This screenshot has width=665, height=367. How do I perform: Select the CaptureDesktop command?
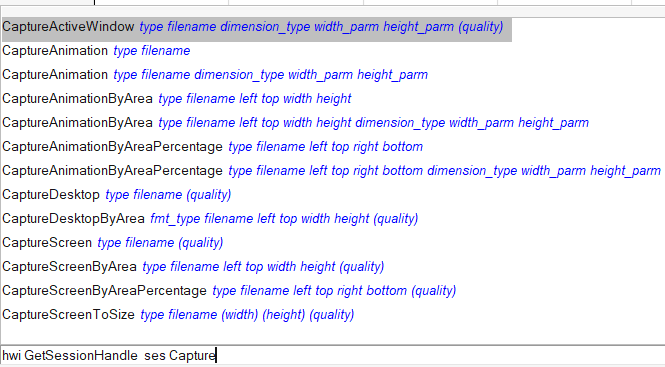click(x=117, y=195)
